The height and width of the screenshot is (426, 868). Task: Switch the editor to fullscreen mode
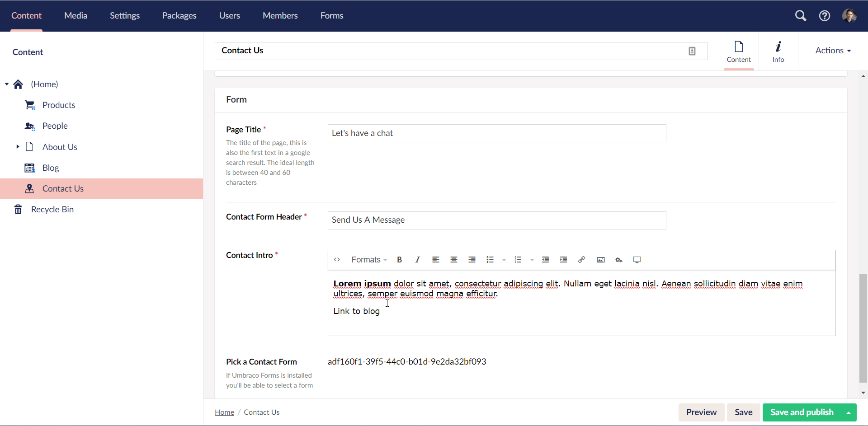[x=637, y=260]
